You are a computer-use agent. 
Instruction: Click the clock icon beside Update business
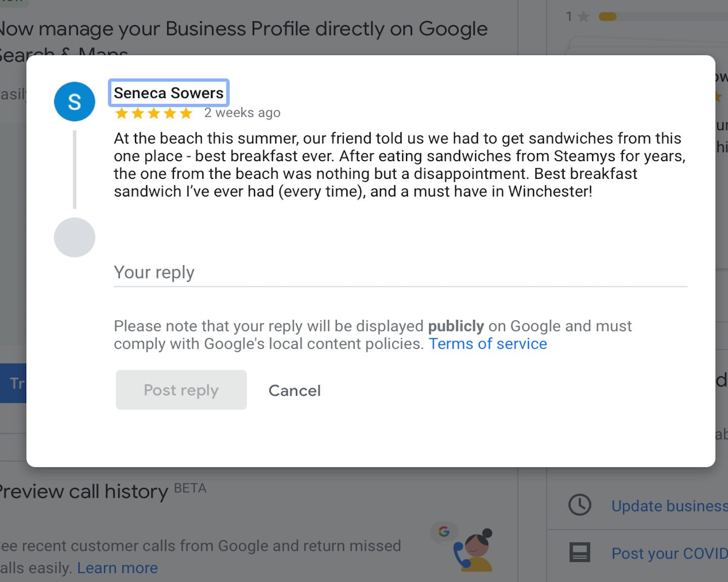[579, 505]
